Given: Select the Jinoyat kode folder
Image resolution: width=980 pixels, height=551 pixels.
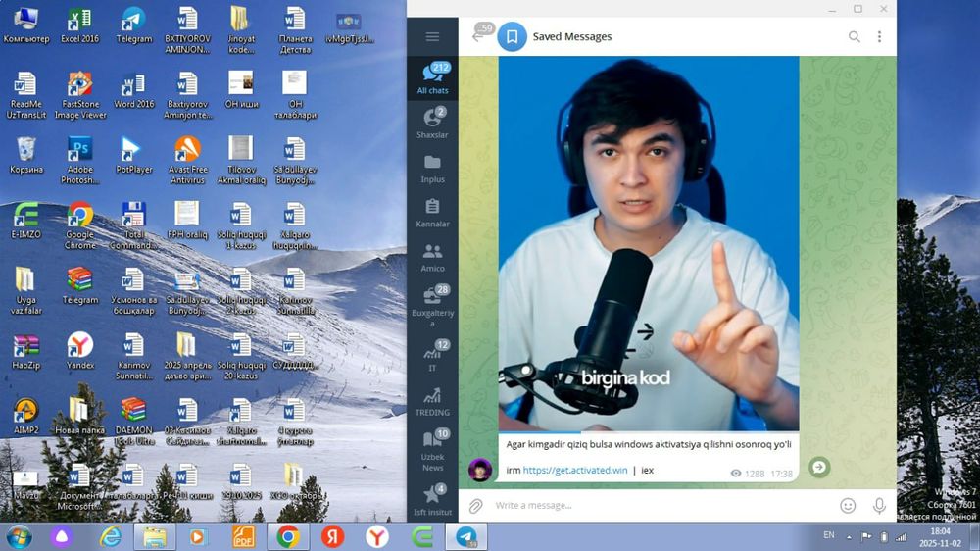Looking at the screenshot, I should (x=241, y=31).
